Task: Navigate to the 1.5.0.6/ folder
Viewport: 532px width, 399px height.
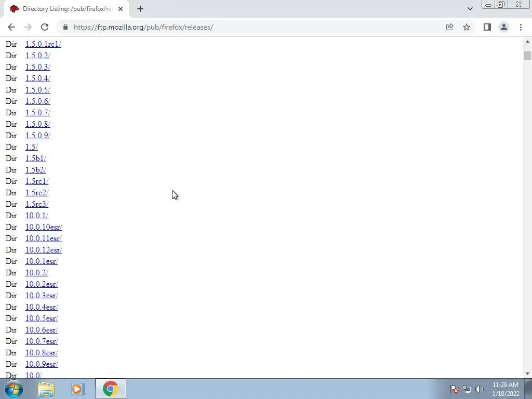Action: [37, 101]
